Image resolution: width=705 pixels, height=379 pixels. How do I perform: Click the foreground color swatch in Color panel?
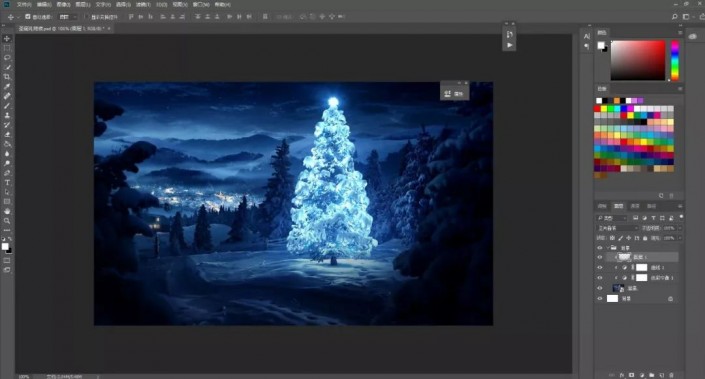(601, 45)
